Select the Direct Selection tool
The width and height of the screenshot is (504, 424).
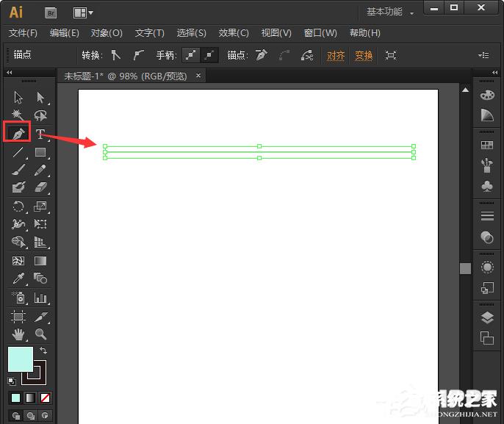(x=40, y=98)
